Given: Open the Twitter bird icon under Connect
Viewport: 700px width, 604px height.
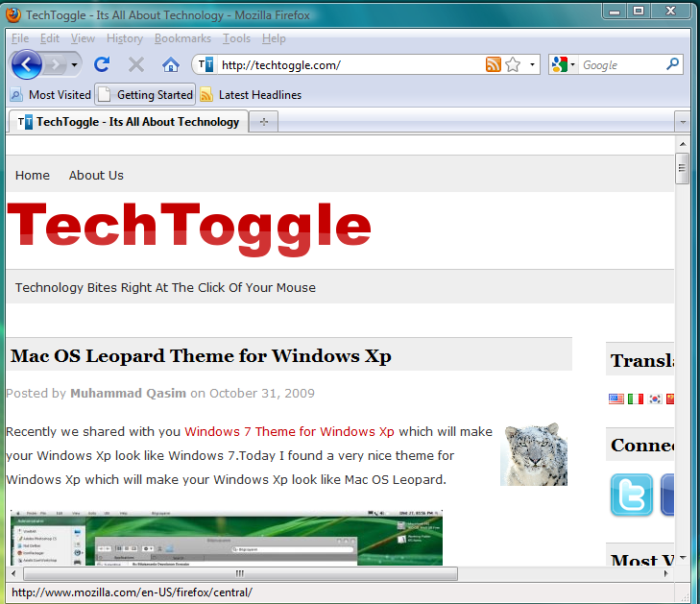Looking at the screenshot, I should pos(631,495).
